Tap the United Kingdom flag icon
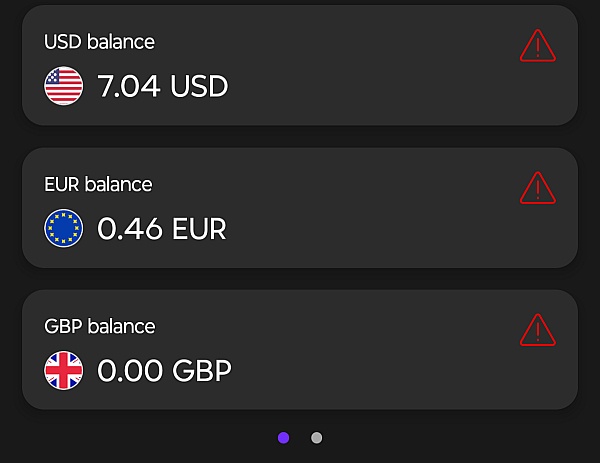Image resolution: width=600 pixels, height=463 pixels. [64, 371]
